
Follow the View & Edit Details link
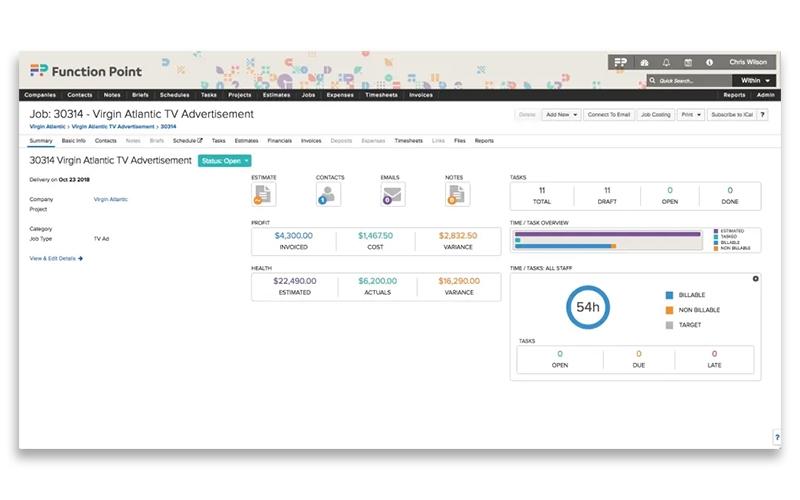click(x=56, y=259)
